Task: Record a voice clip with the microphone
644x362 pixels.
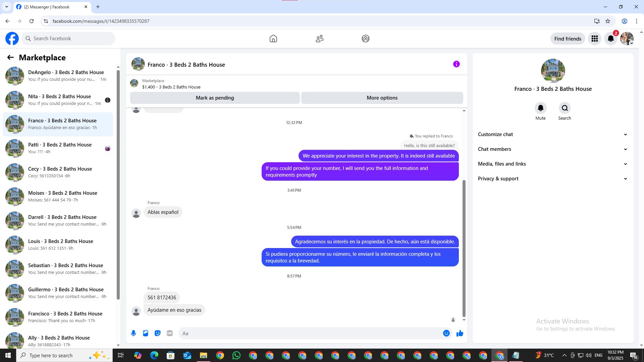Action: pyautogui.click(x=133, y=333)
